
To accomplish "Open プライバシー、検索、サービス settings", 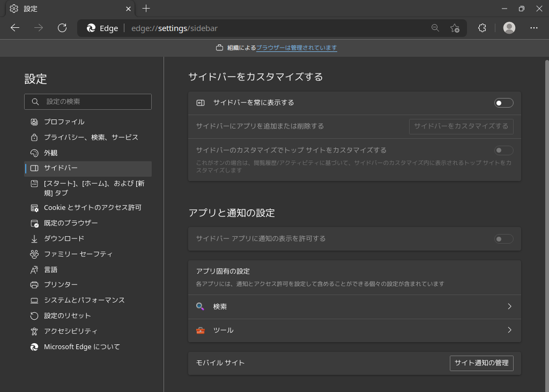I will [x=88, y=138].
